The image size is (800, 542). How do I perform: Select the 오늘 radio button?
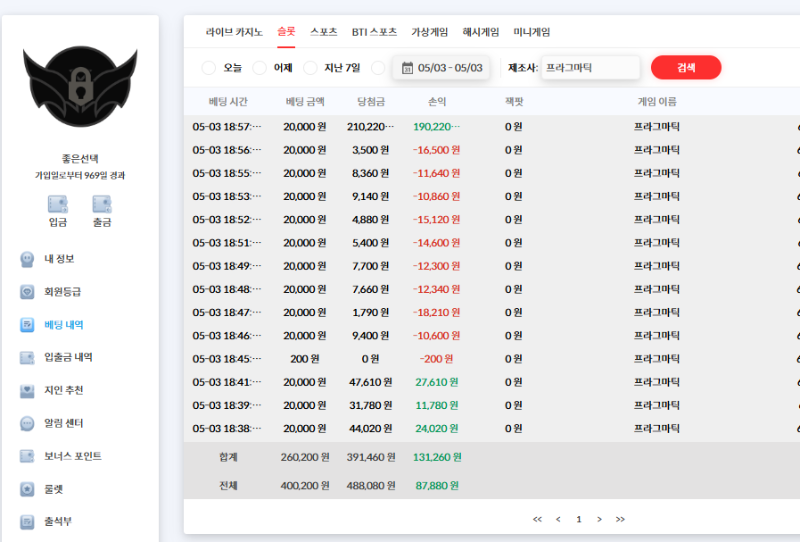tap(209, 68)
